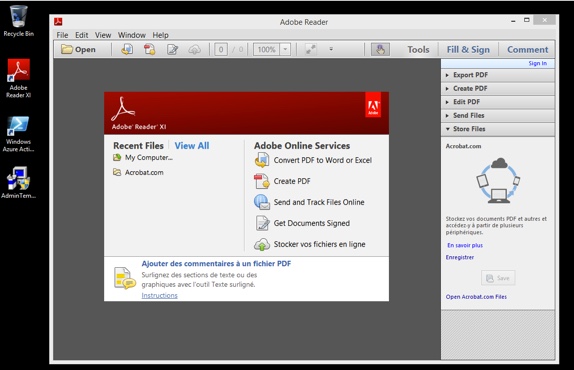
Task: Click the cloud upload icon in the toolbar
Action: [195, 49]
